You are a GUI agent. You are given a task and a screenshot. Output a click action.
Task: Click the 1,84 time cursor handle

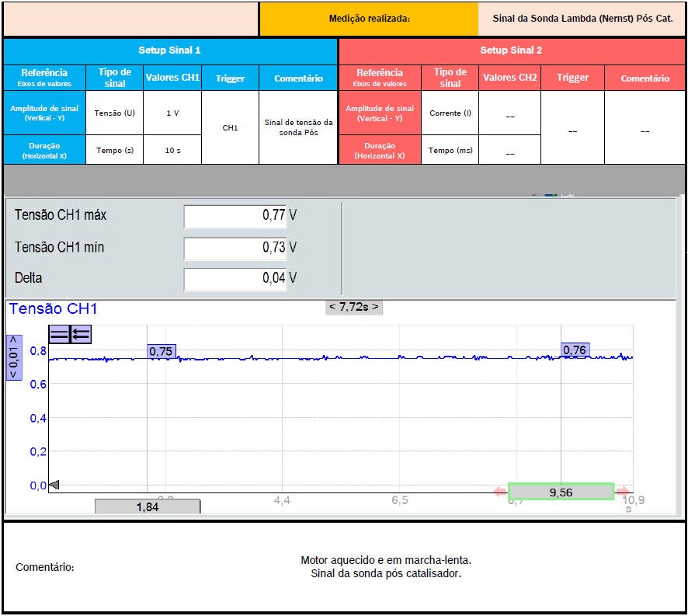[148, 506]
